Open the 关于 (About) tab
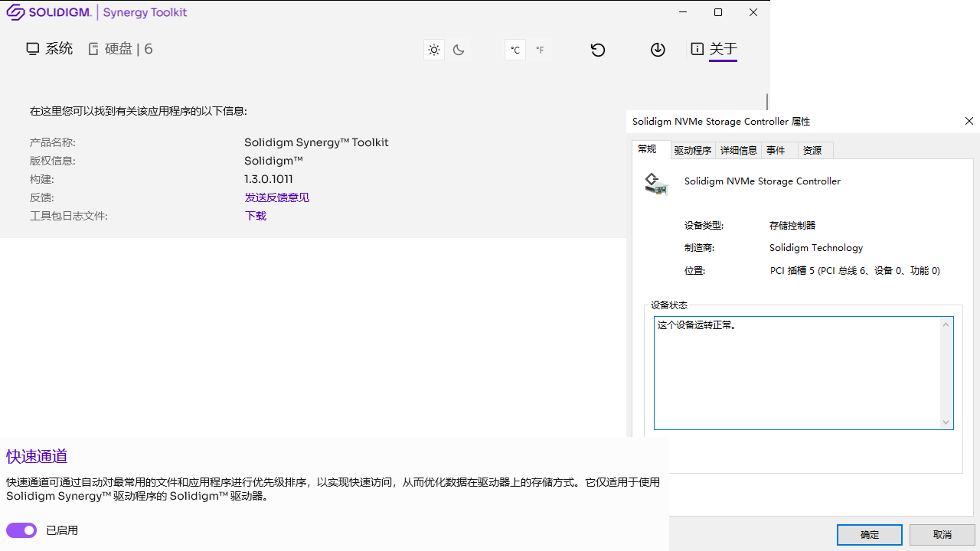Viewport: 980px width, 551px height. coord(714,49)
